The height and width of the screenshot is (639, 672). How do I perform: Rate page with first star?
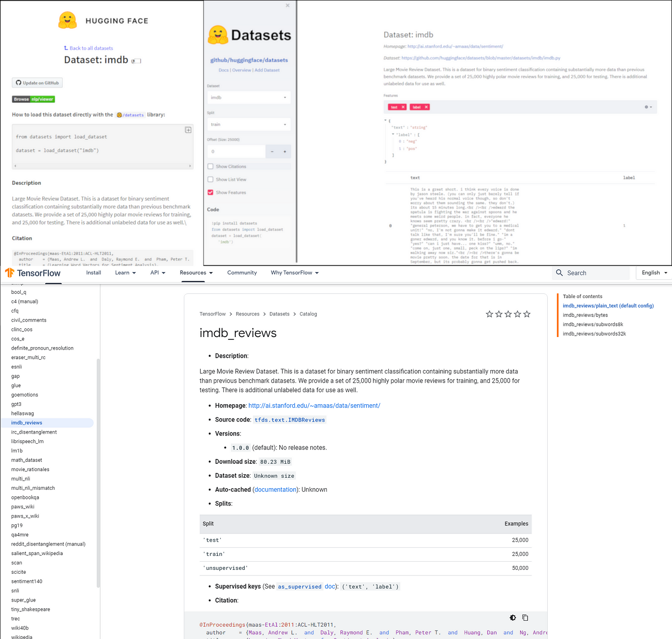pyautogui.click(x=490, y=314)
